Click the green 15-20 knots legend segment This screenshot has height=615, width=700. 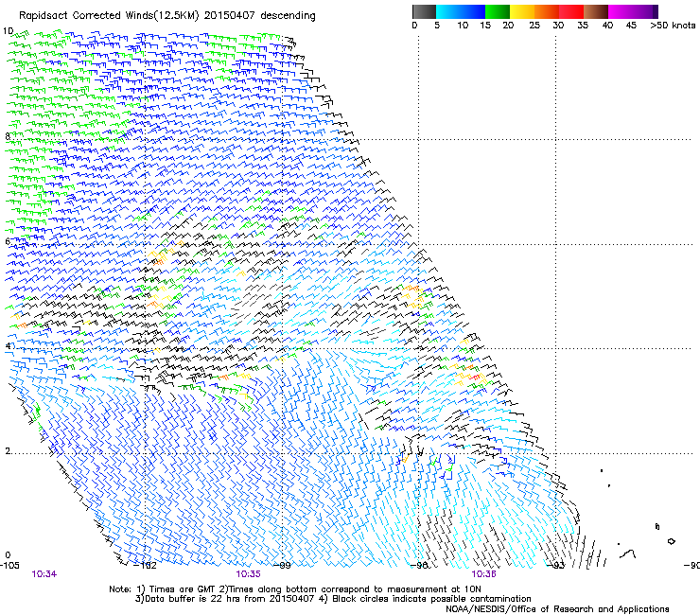point(498,11)
